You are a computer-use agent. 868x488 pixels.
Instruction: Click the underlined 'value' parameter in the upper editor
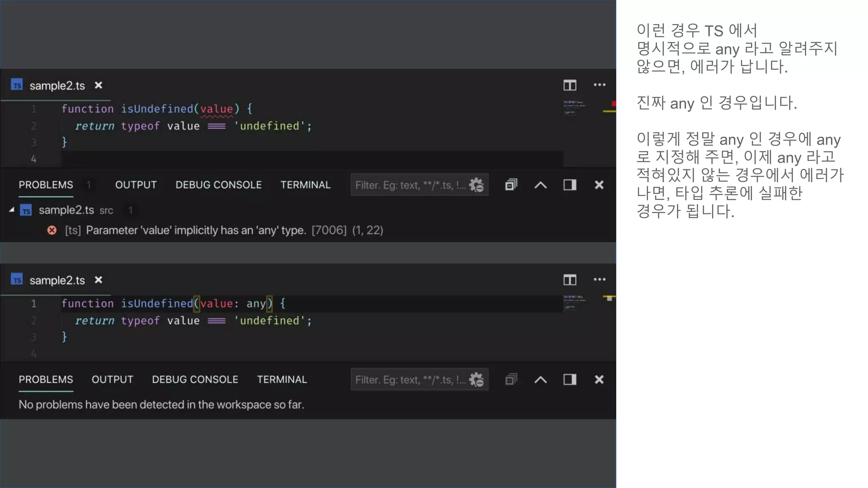point(217,109)
